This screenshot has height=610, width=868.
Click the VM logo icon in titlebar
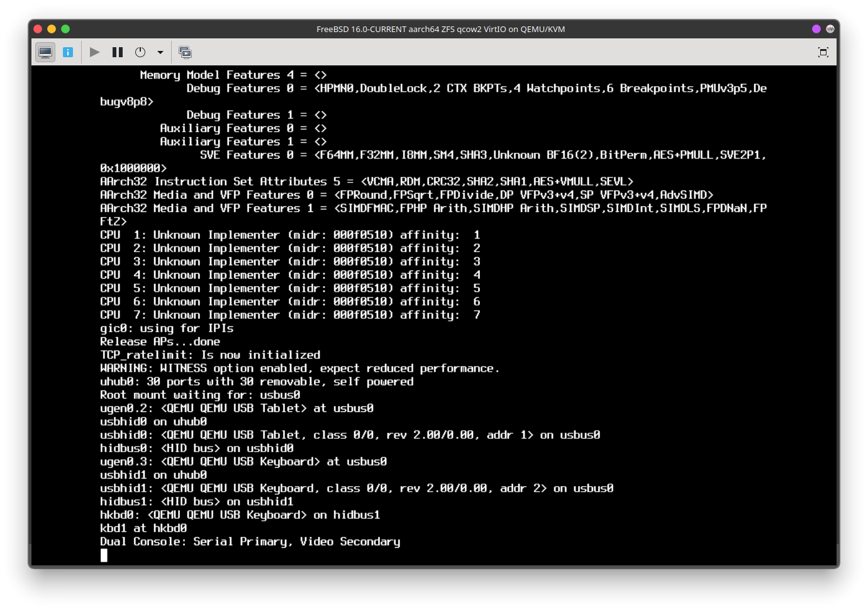pyautogui.click(x=830, y=29)
